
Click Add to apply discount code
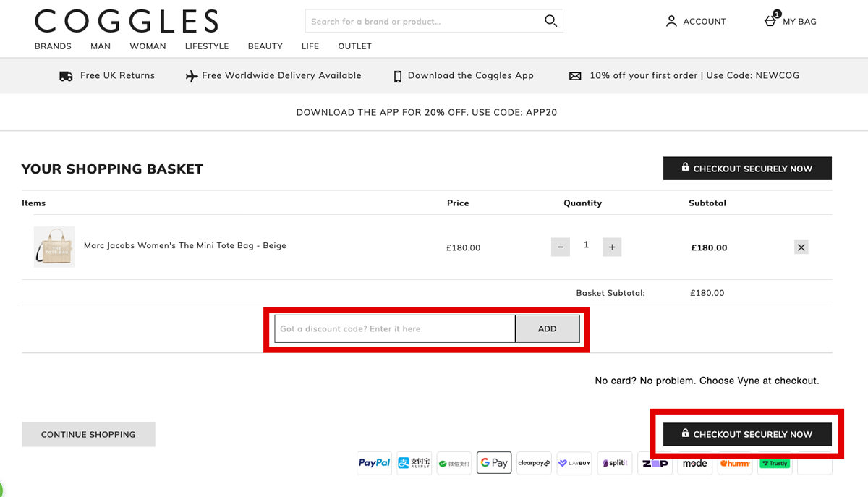547,328
